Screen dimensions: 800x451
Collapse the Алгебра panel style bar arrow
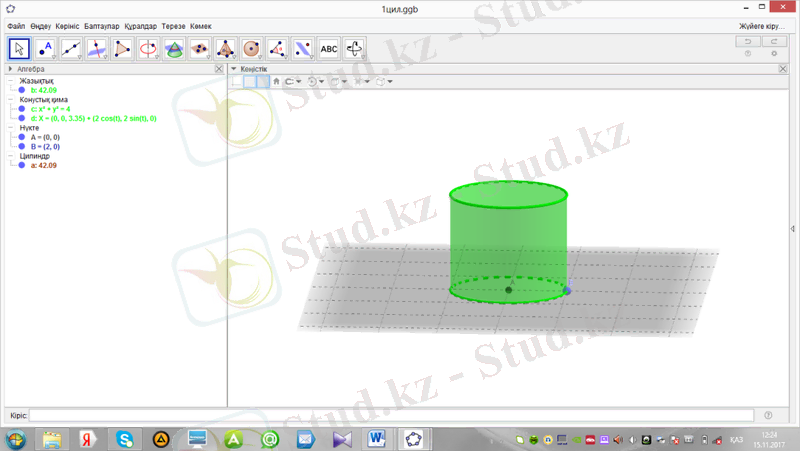pos(10,69)
